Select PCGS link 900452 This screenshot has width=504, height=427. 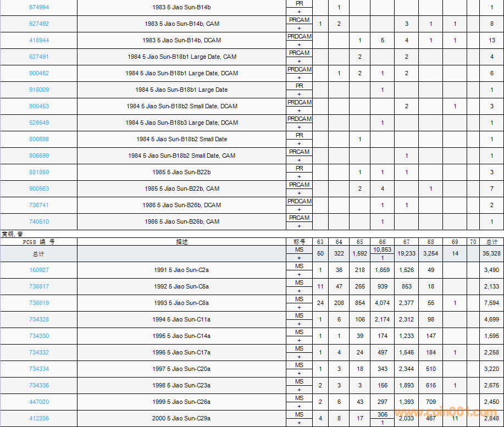point(39,73)
